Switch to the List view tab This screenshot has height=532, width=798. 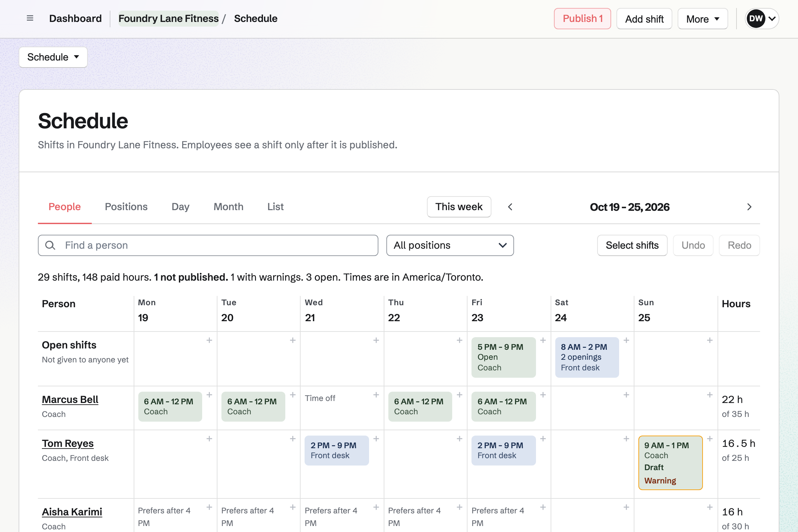click(276, 206)
